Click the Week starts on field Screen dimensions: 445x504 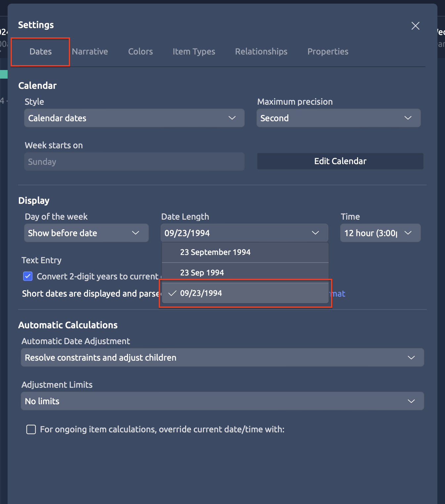click(134, 162)
